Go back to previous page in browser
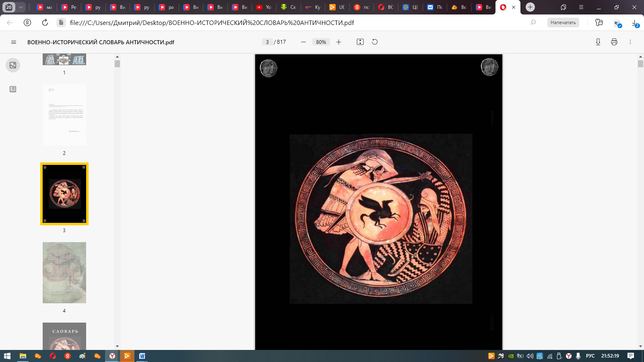The height and width of the screenshot is (362, 644). click(x=10, y=23)
